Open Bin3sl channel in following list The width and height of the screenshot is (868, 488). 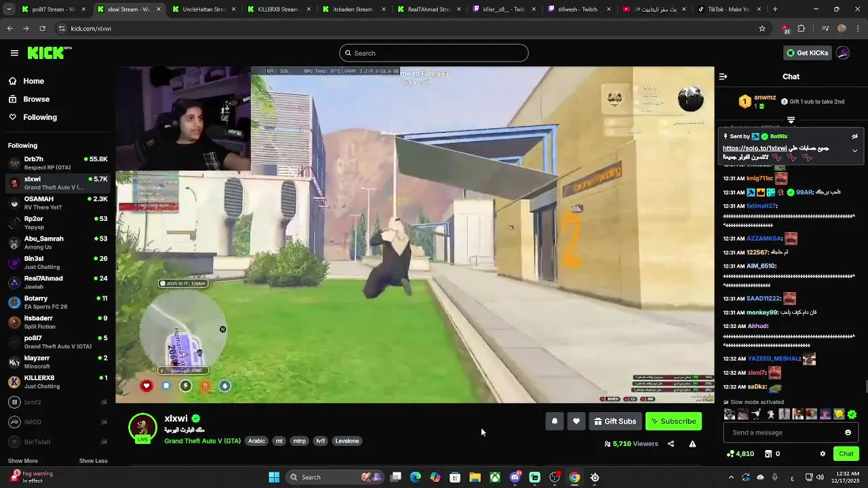(x=58, y=262)
